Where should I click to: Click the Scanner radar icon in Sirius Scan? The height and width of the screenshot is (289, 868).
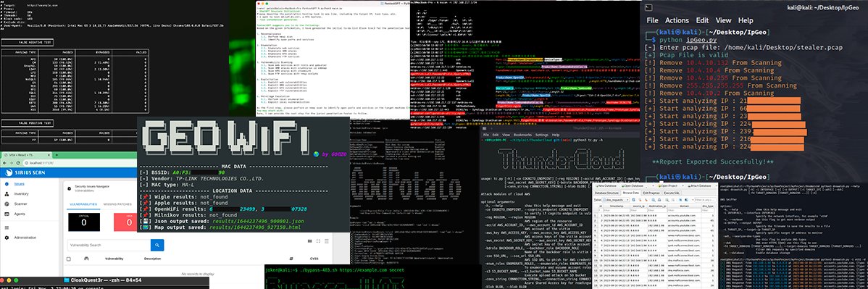(7, 204)
